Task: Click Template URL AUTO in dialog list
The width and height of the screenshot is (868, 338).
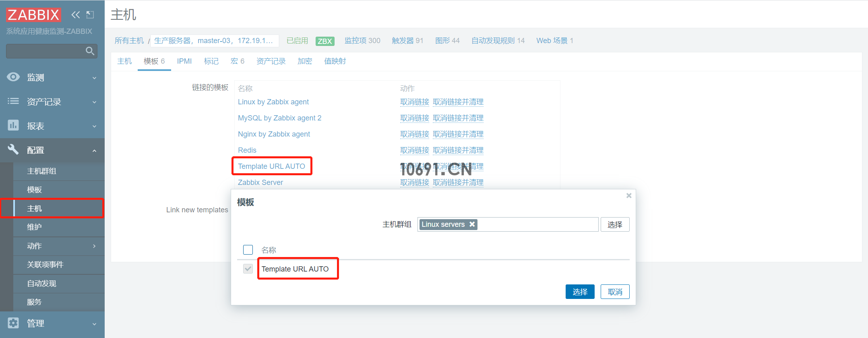Action: pos(295,269)
